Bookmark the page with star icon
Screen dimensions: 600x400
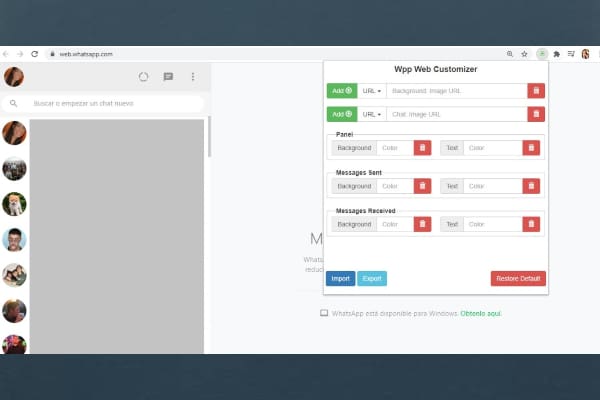point(524,54)
